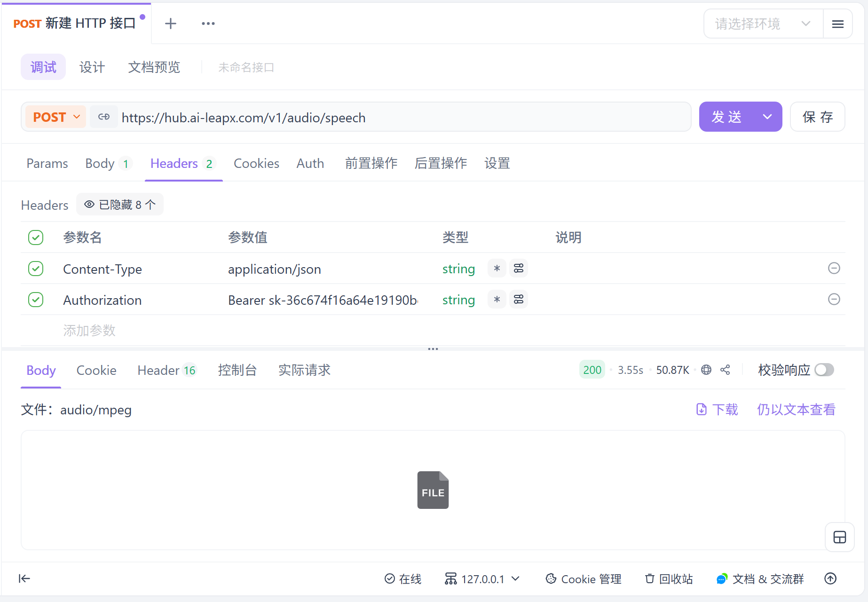Switch the layout using bottom-right panel icon

840,537
